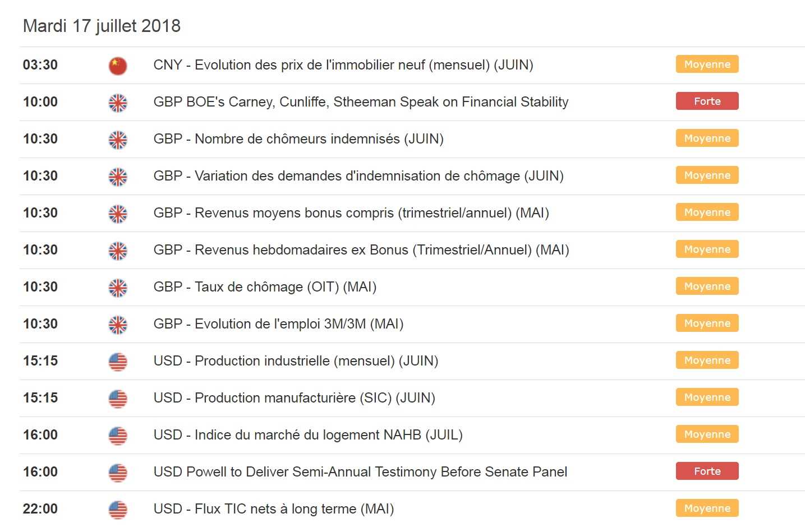Open GBP Variation des demandes d'indemnisation event
805x532 pixels.
tap(358, 176)
